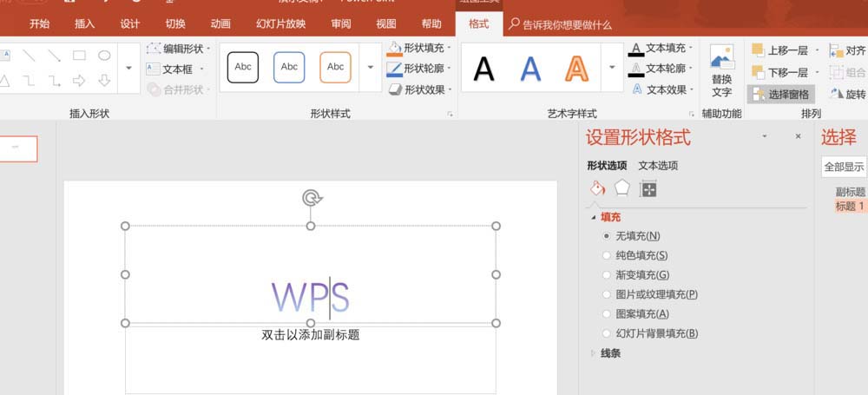Toggle the 选择窗格 selection pane
868x395 pixels.
780,94
